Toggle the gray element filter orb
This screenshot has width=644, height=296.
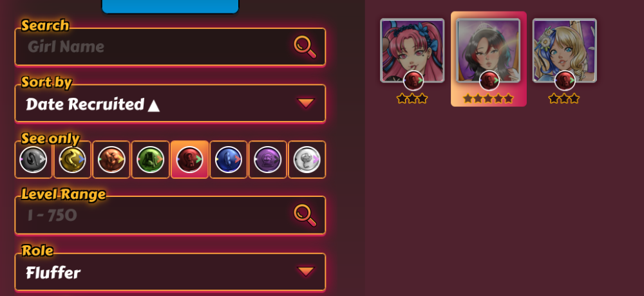pyautogui.click(x=33, y=160)
